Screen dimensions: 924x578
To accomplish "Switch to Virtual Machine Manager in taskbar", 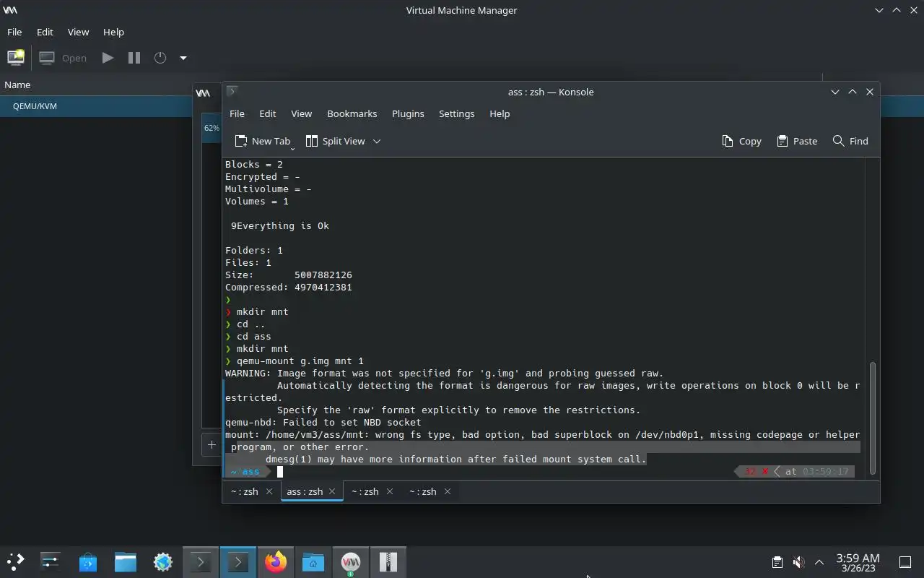I will [351, 562].
